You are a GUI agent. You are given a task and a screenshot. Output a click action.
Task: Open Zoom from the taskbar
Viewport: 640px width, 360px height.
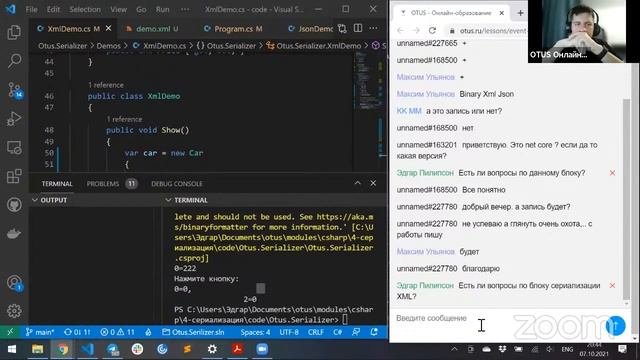[x=262, y=349]
